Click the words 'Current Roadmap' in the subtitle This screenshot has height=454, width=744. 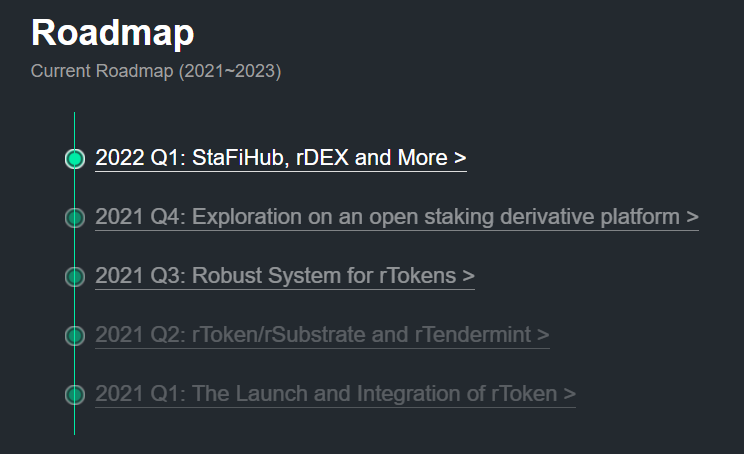pos(102,71)
